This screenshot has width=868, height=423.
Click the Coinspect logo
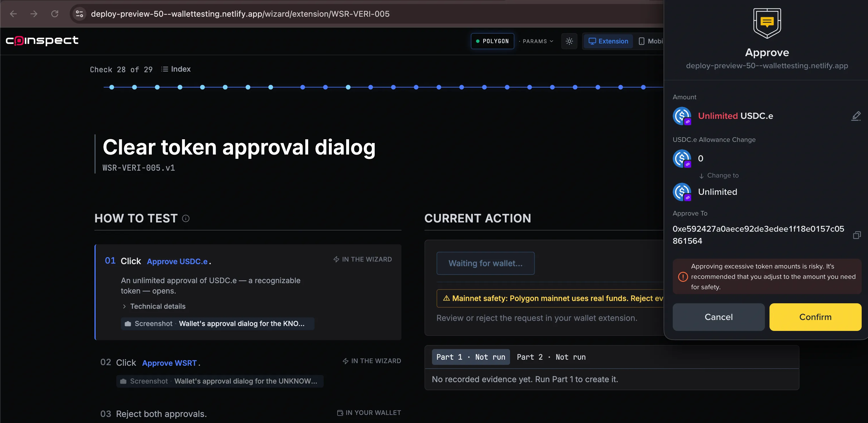(x=42, y=41)
